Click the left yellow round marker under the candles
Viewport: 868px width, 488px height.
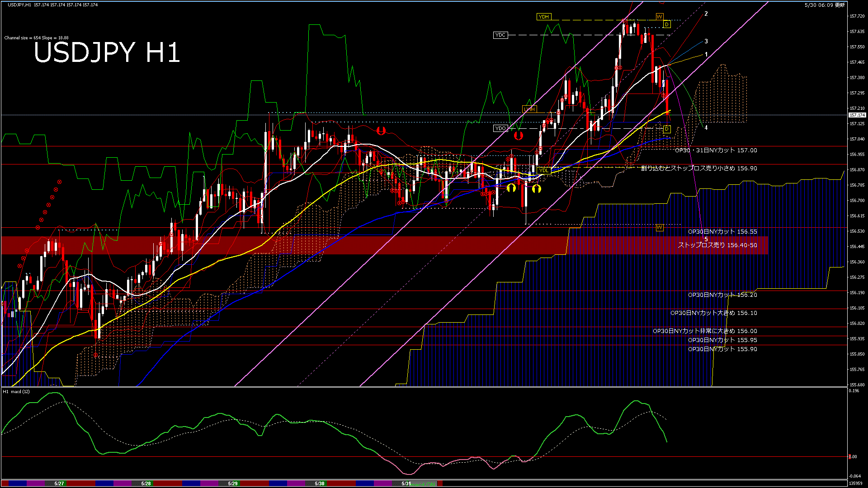(511, 188)
